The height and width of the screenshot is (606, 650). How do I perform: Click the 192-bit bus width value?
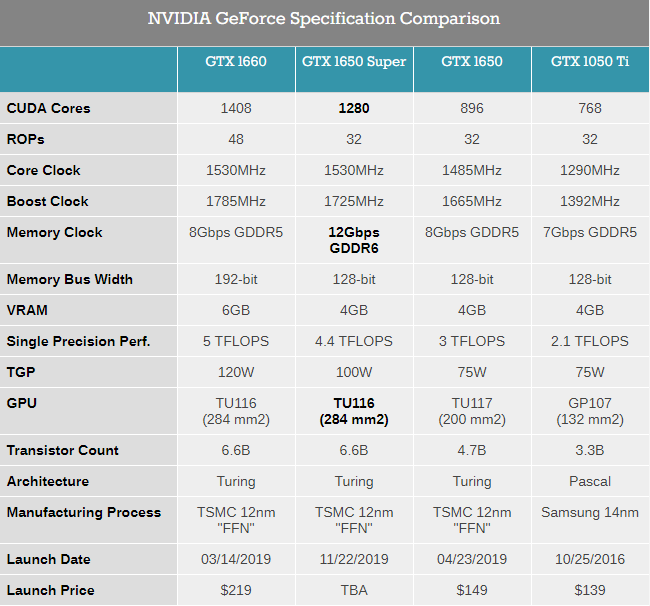236,279
